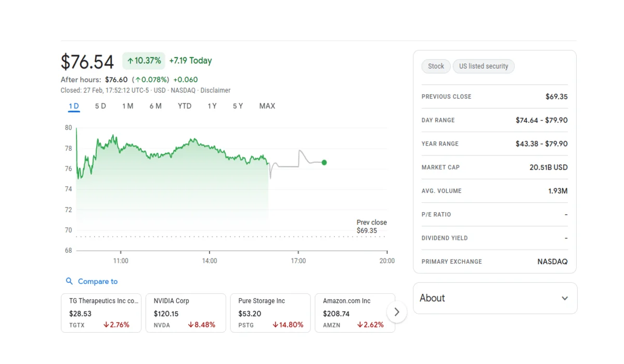
Task: Click the Stock category chip
Action: click(436, 66)
